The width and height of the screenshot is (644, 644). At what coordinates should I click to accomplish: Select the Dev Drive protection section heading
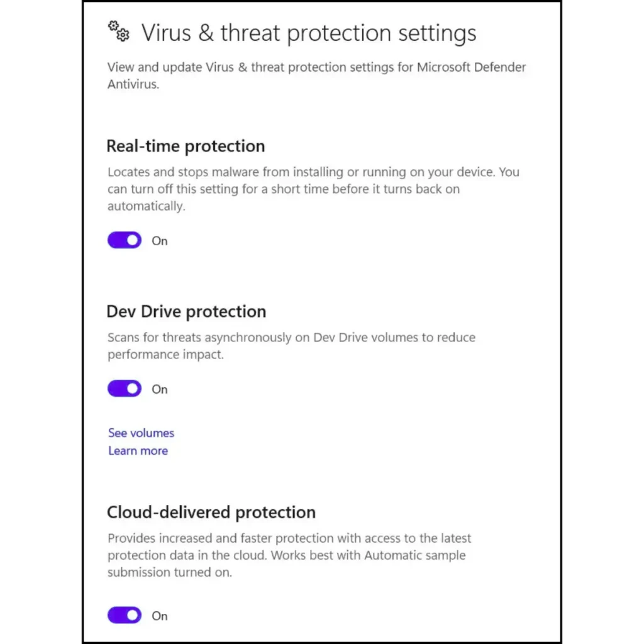pyautogui.click(x=186, y=311)
